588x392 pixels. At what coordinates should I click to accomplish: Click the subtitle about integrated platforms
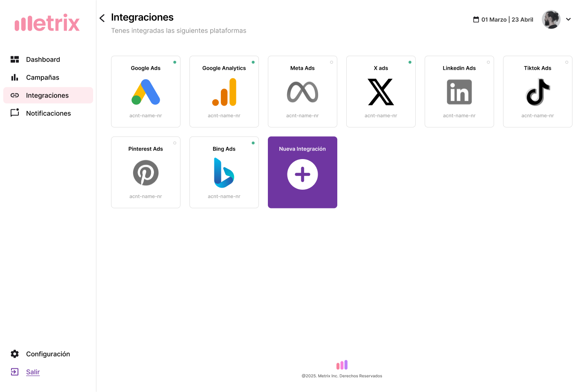[x=179, y=31]
